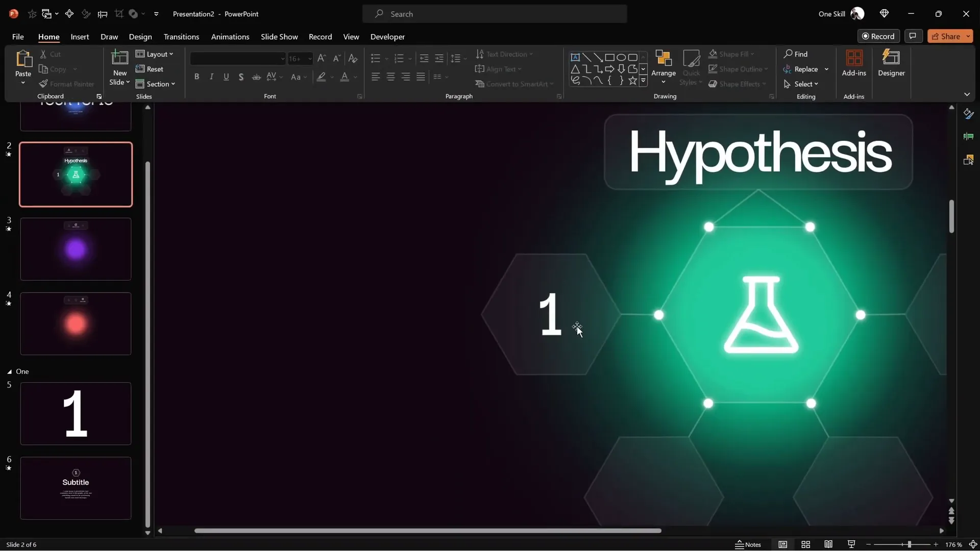The image size is (980, 551).
Task: Expand the shapes gallery More arrow
Action: coord(643,81)
